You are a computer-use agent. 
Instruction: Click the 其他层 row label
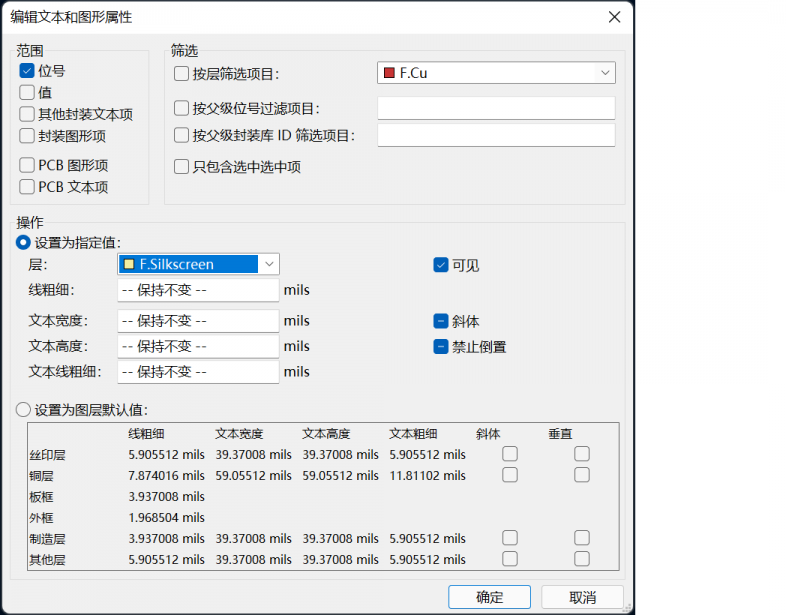click(47, 560)
